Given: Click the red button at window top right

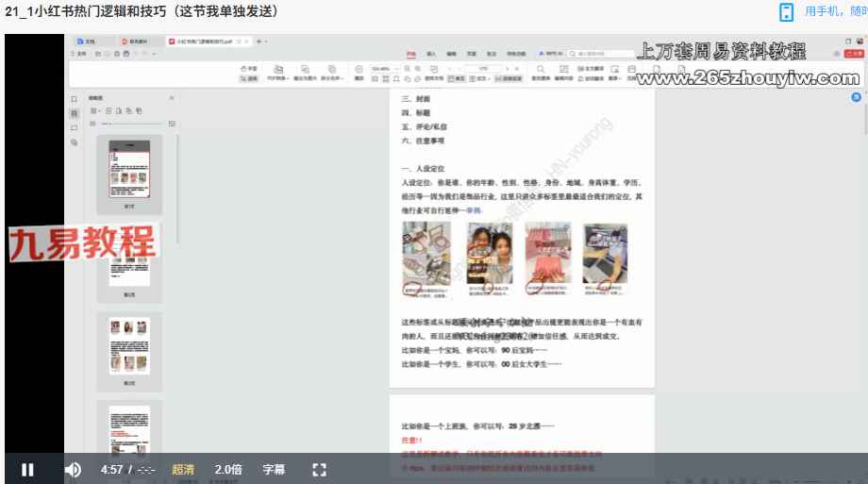Looking at the screenshot, I should pyautogui.click(x=854, y=54).
